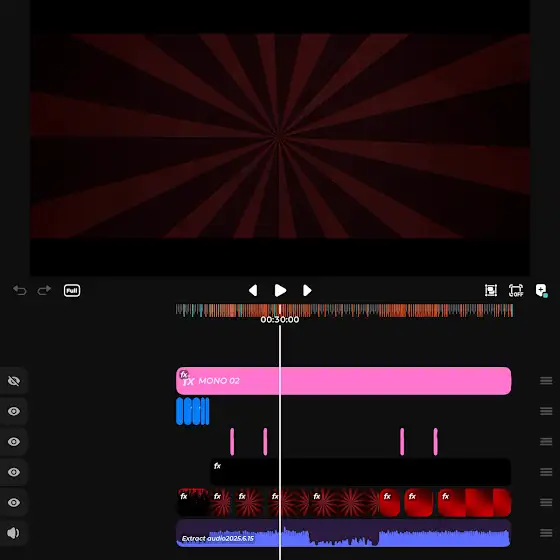This screenshot has height=560, width=560.
Task: Select the MONO 02 pink clip
Action: (344, 381)
